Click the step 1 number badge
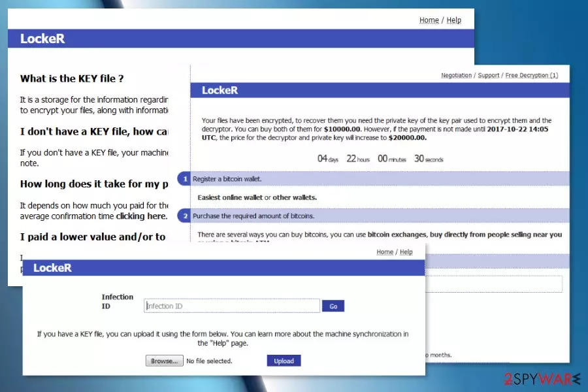This screenshot has width=588, height=392. pyautogui.click(x=184, y=179)
